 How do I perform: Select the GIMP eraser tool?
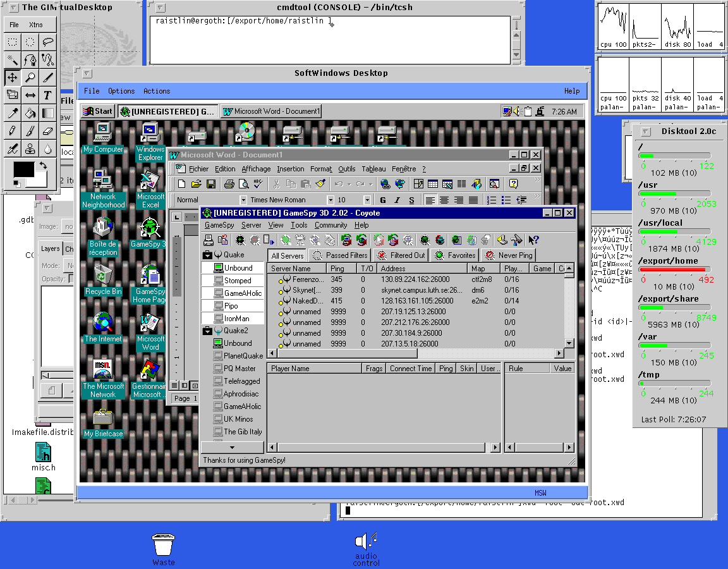coord(47,130)
